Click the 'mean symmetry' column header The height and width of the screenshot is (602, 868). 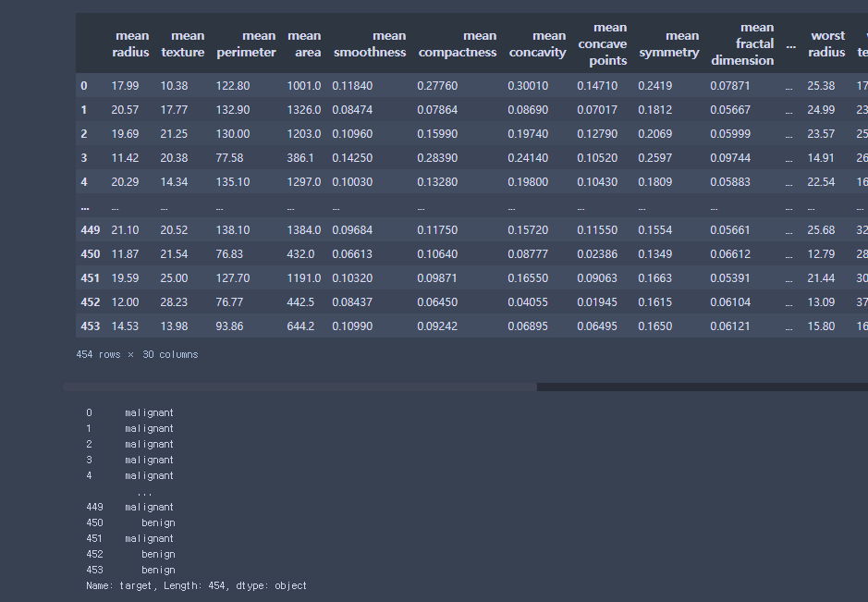(x=668, y=43)
